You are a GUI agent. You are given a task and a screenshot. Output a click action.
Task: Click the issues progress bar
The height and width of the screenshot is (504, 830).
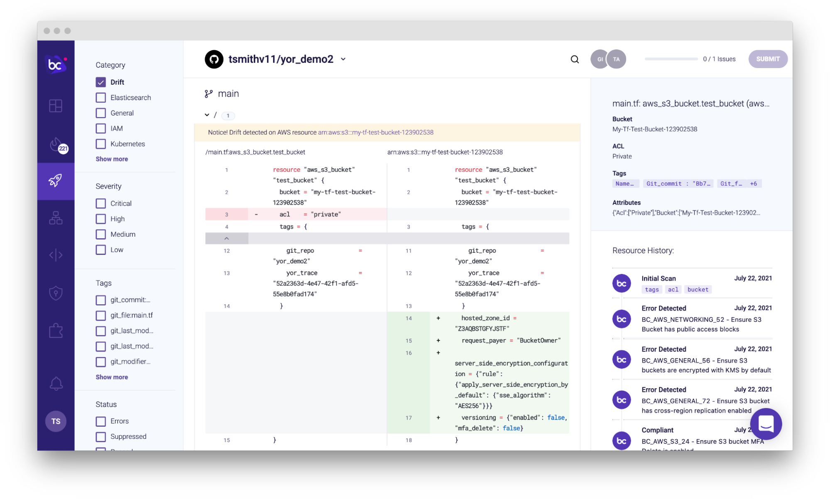[671, 59]
